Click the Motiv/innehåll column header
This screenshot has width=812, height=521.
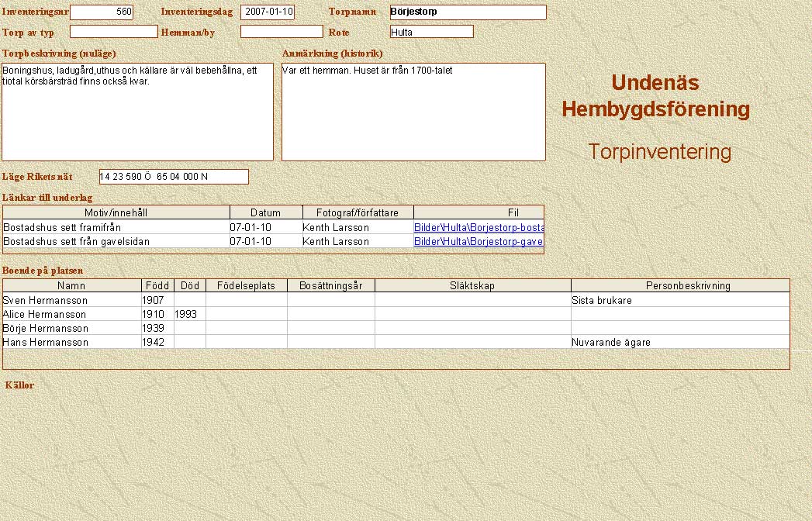click(116, 212)
